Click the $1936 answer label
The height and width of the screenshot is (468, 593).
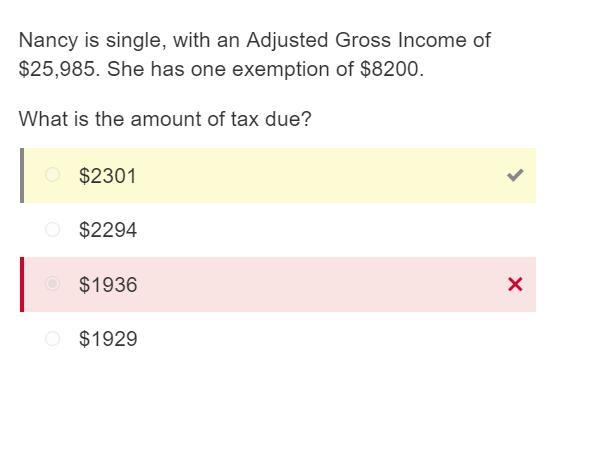point(108,285)
